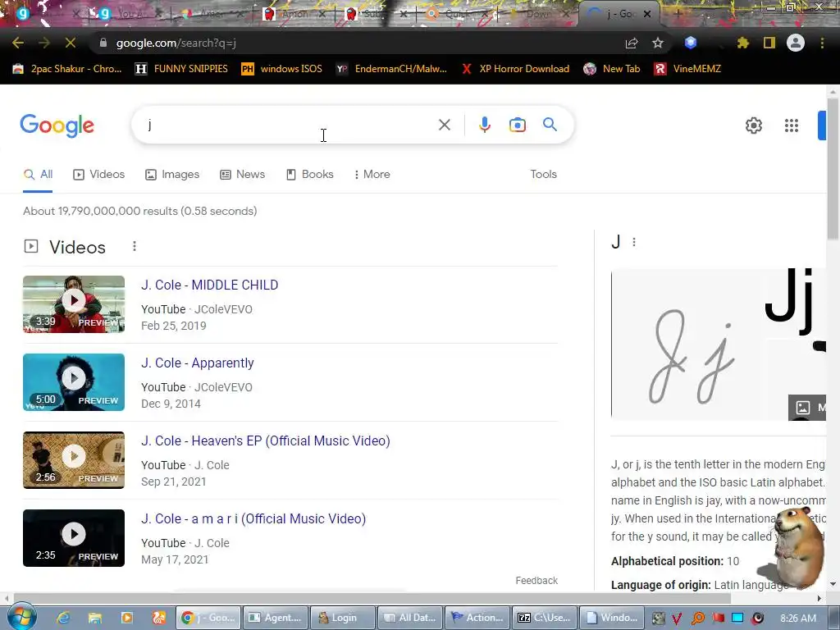Image resolution: width=840 pixels, height=630 pixels.
Task: Share this page via address bar icon
Action: click(x=632, y=43)
